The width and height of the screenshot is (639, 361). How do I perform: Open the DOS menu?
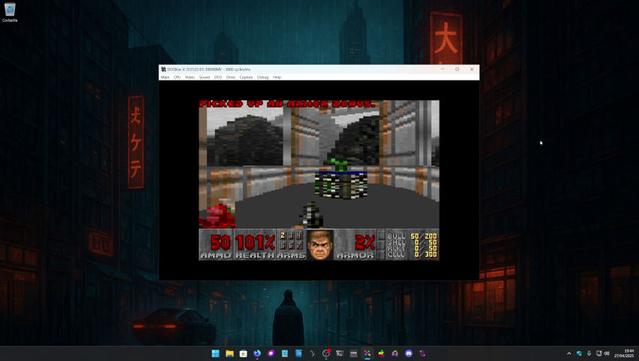(x=218, y=77)
